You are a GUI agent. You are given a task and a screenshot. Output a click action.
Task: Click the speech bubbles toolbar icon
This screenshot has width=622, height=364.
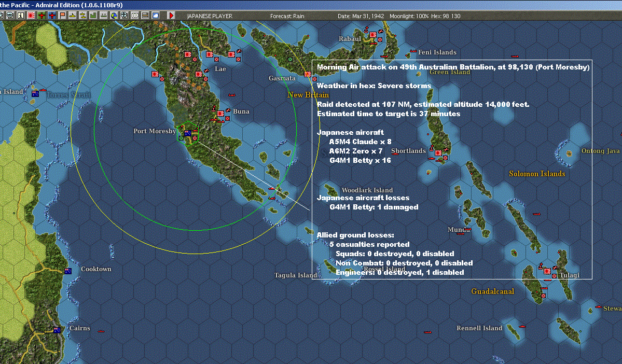(x=10, y=16)
